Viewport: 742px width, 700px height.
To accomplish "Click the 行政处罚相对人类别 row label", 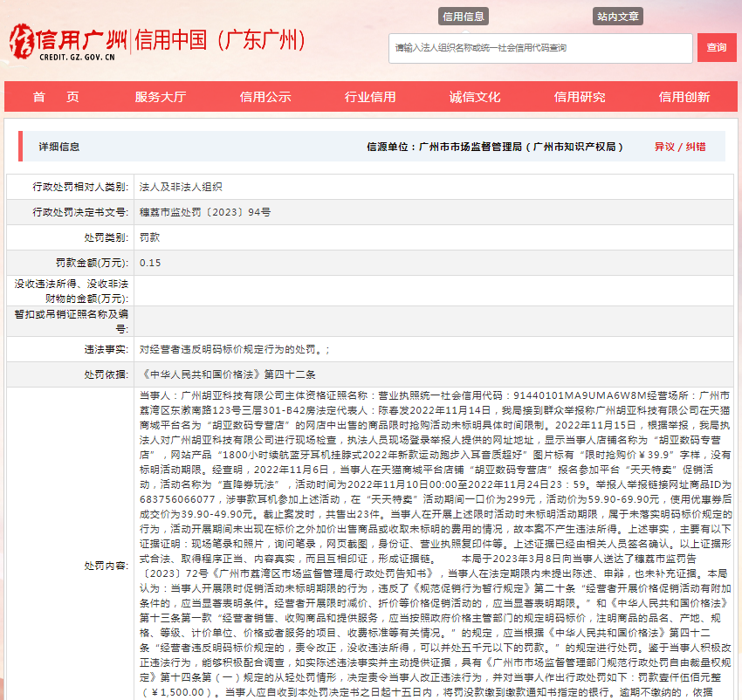I will pos(80,187).
